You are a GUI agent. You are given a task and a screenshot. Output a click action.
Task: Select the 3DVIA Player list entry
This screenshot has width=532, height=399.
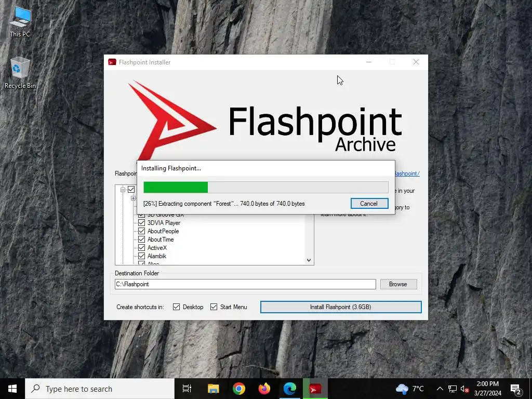(164, 223)
